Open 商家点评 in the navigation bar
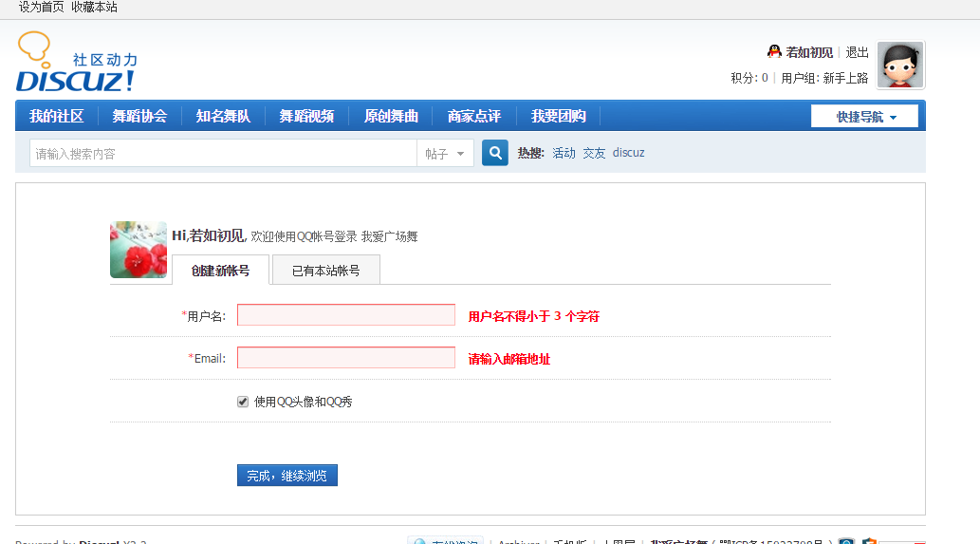Screen dimensions: 980x544 pos(474,117)
